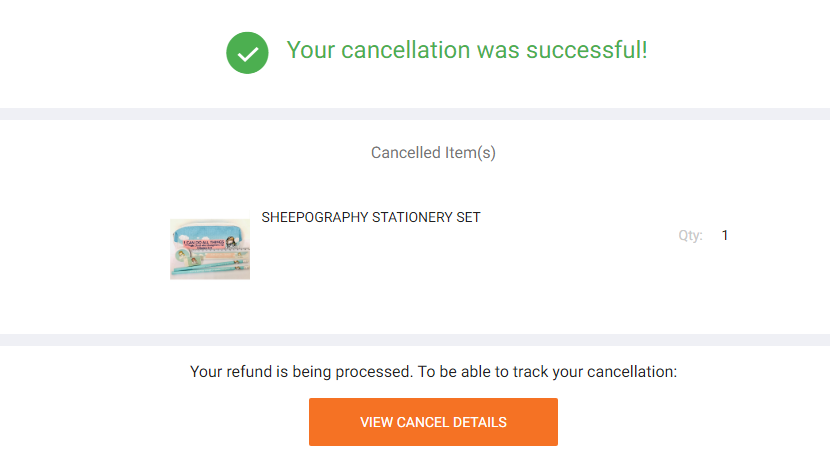
Task: Click the "Cancelled Item(s)" section heading
Action: pos(433,153)
